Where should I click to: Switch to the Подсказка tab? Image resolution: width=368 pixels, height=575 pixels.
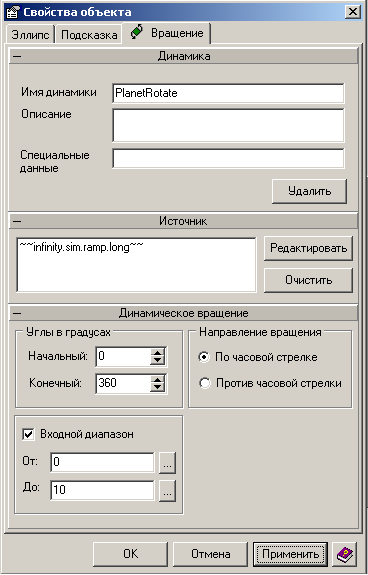click(89, 35)
